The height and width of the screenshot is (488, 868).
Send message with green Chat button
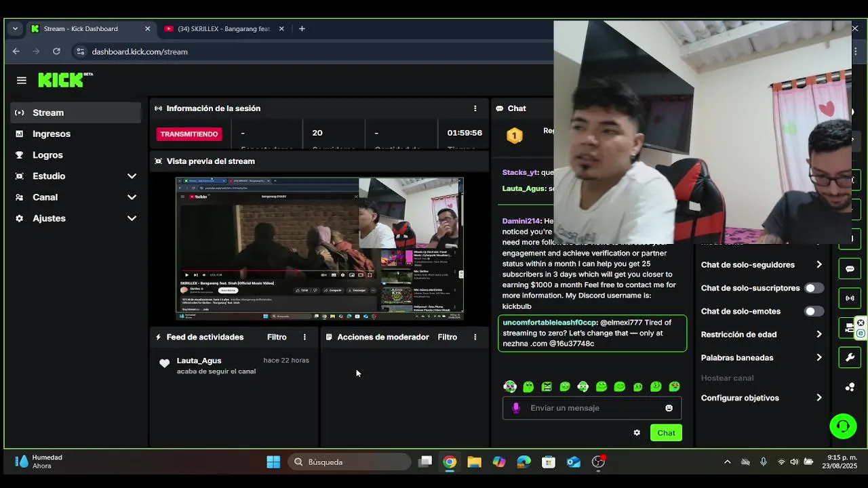666,432
